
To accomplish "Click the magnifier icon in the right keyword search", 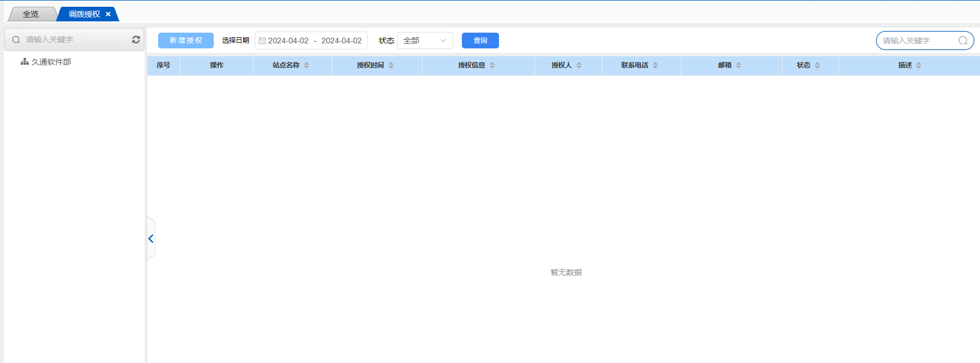I will click(x=963, y=41).
